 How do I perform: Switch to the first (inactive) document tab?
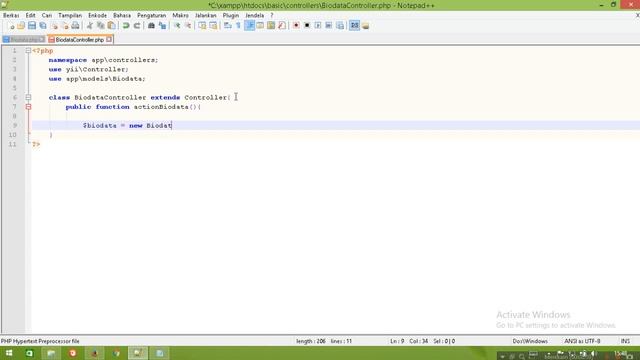coord(23,40)
